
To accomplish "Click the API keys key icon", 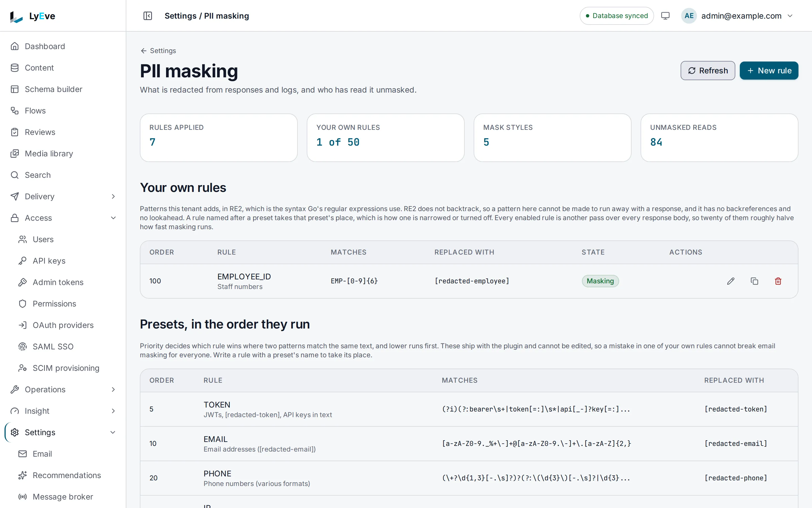I will click(x=23, y=261).
